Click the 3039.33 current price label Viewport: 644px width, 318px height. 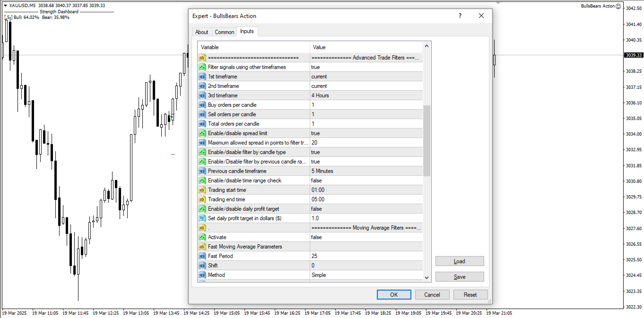click(634, 55)
